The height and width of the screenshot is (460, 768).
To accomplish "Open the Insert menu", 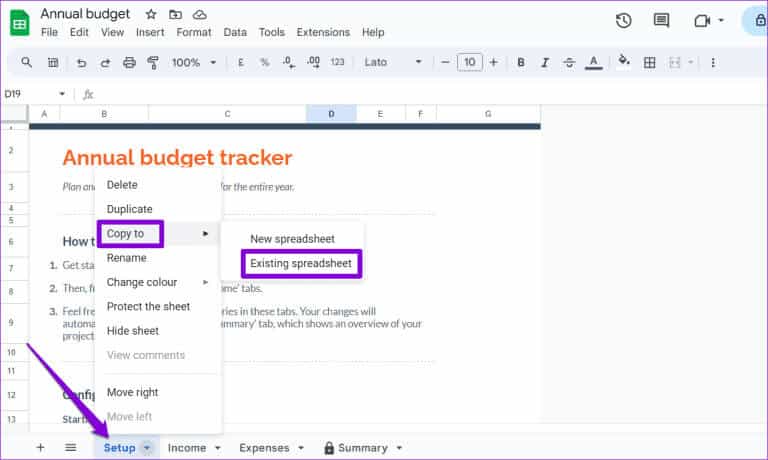I will coord(150,32).
